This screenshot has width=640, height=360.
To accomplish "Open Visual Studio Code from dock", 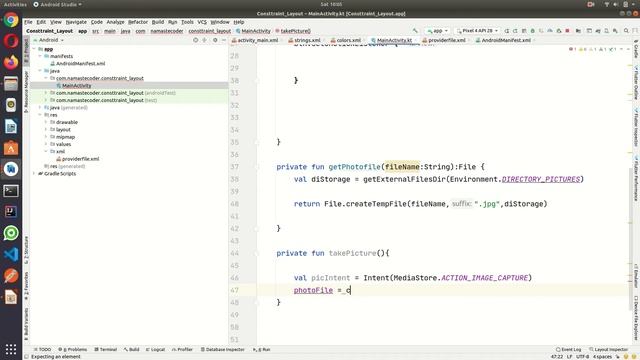I will (11, 254).
